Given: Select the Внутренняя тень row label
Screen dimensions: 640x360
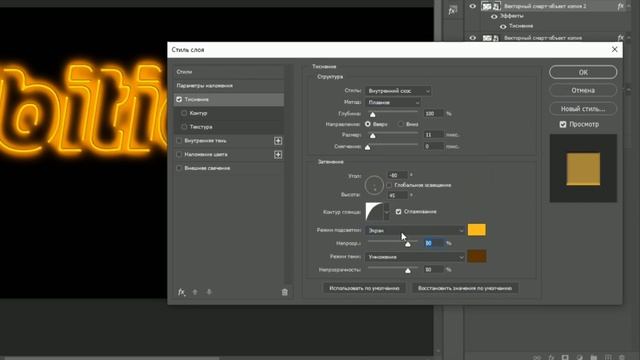Looking at the screenshot, I should pyautogui.click(x=205, y=141).
